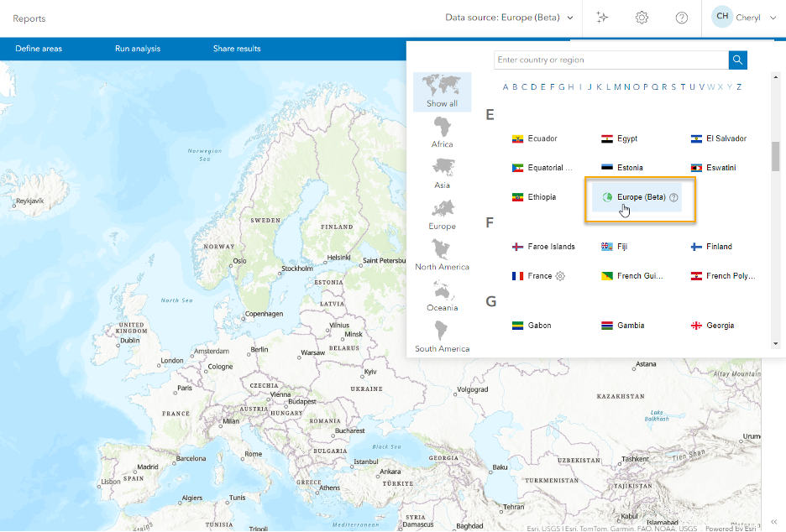Collapse the side panel double-chevron
The height and width of the screenshot is (532, 786).
point(773,521)
